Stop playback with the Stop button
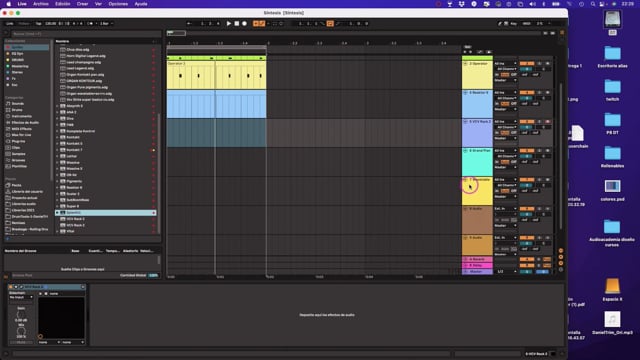The image size is (640, 360). coord(237,24)
